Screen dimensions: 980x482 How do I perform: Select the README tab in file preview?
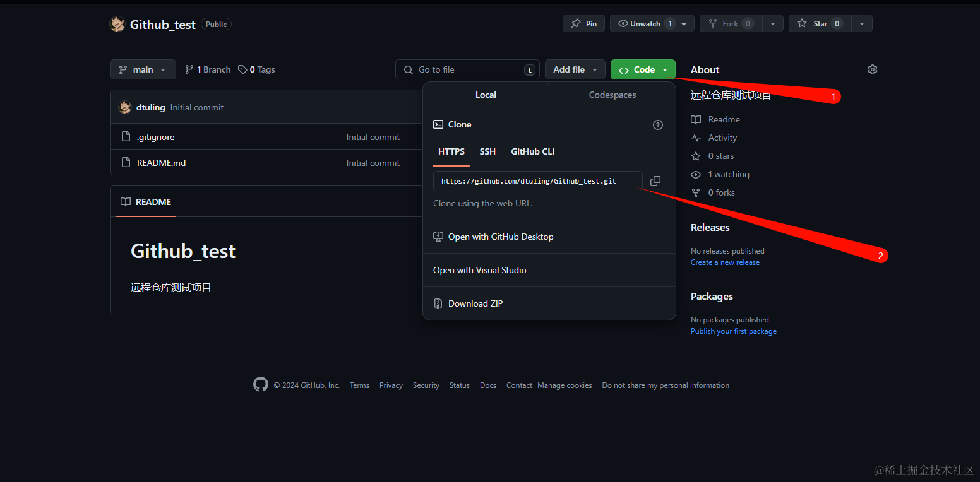click(146, 202)
